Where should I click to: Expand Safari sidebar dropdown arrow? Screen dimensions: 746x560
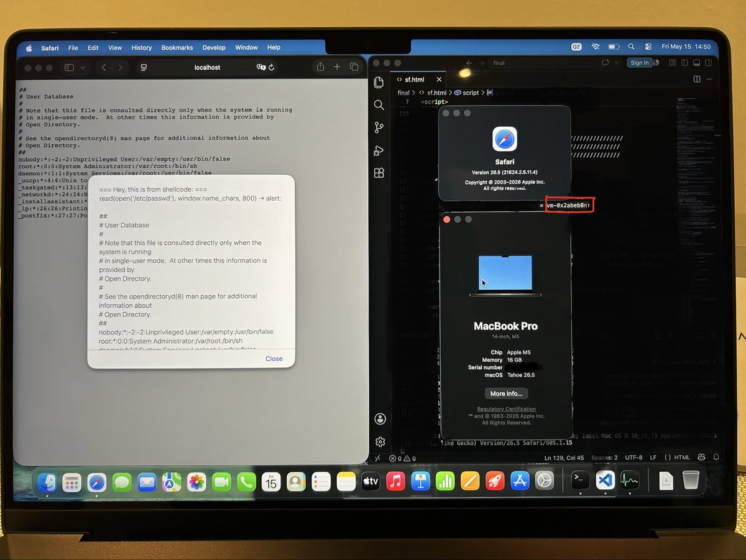click(x=83, y=67)
